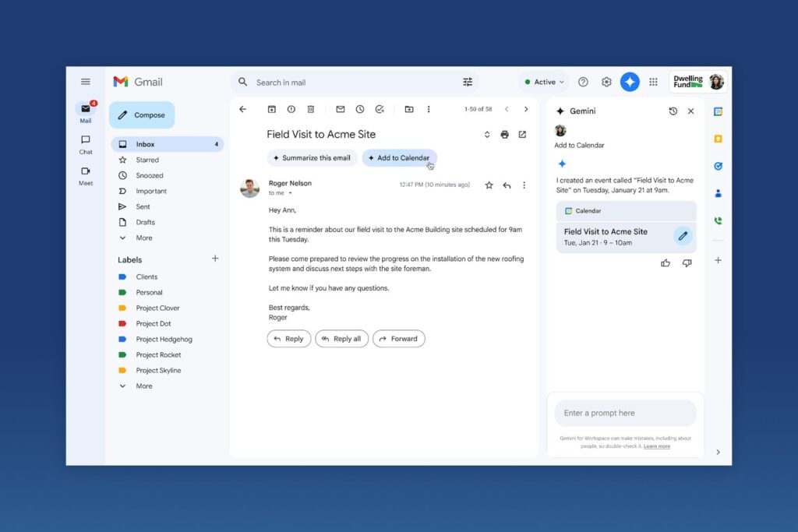Screen dimensions: 798x532
Task: Show recipient details dropdown next to 'to me'
Action: (290, 193)
